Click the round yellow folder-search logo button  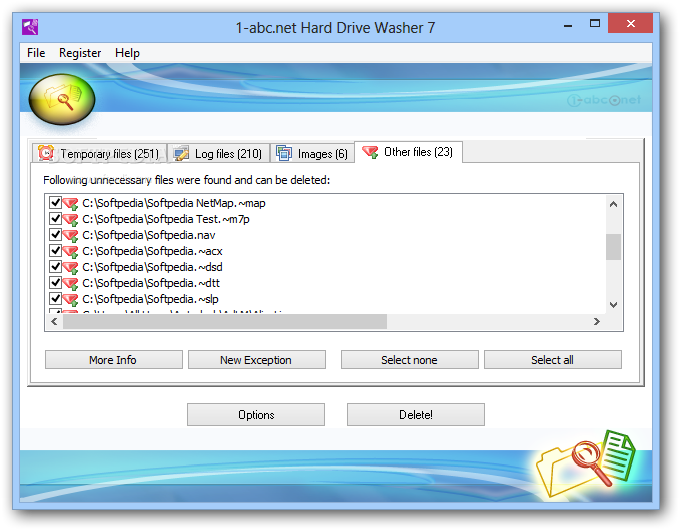point(62,99)
